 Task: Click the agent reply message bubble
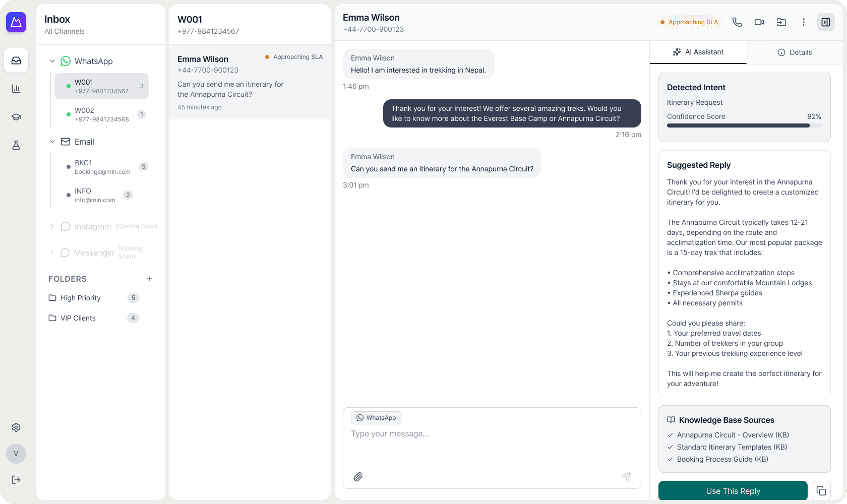point(512,113)
